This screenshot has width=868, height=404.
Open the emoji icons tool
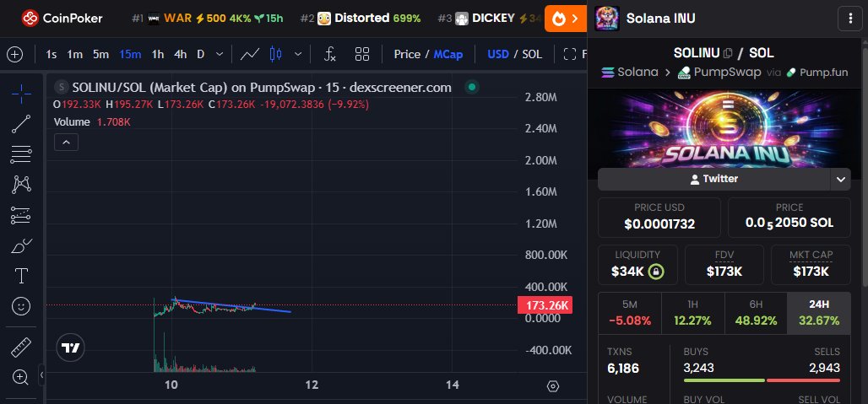[x=21, y=305]
